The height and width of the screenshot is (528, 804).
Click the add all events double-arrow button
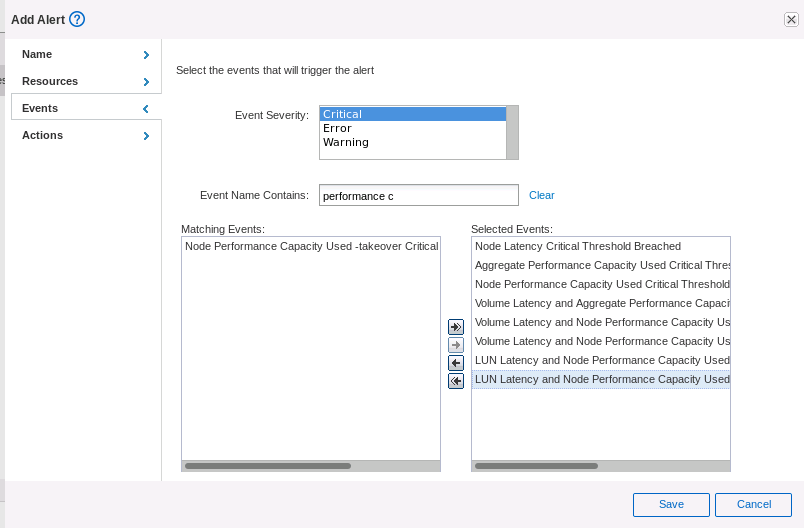[456, 327]
